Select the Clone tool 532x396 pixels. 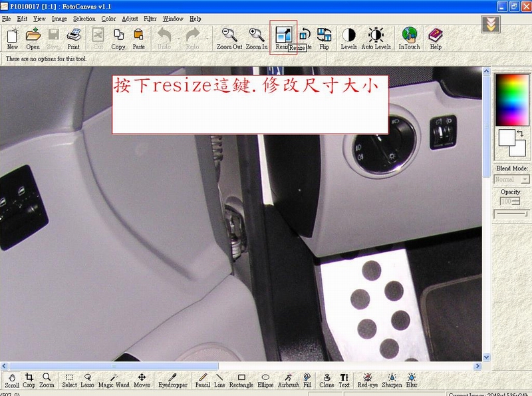326,380
